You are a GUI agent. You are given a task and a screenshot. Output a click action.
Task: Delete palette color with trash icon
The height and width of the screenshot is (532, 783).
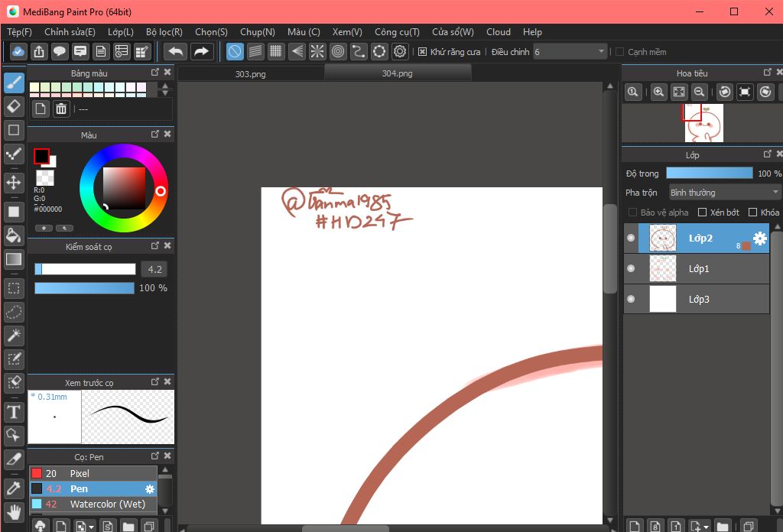pos(61,109)
